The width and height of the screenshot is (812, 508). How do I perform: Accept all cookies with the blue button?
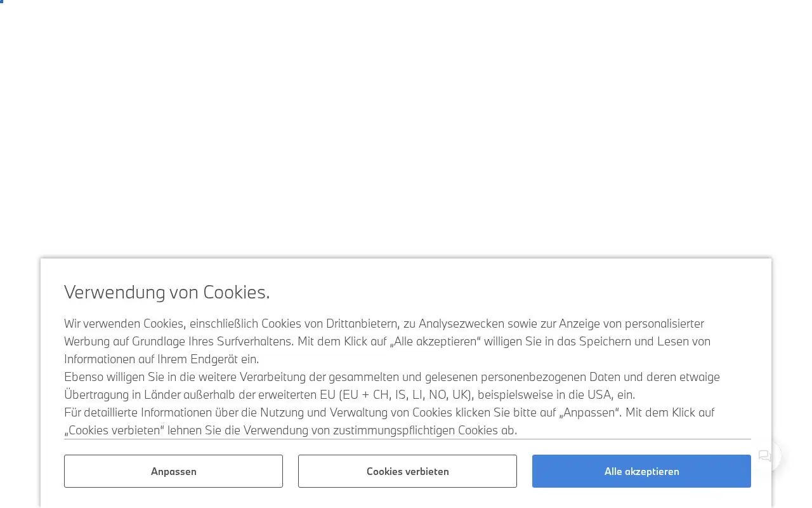(x=641, y=471)
